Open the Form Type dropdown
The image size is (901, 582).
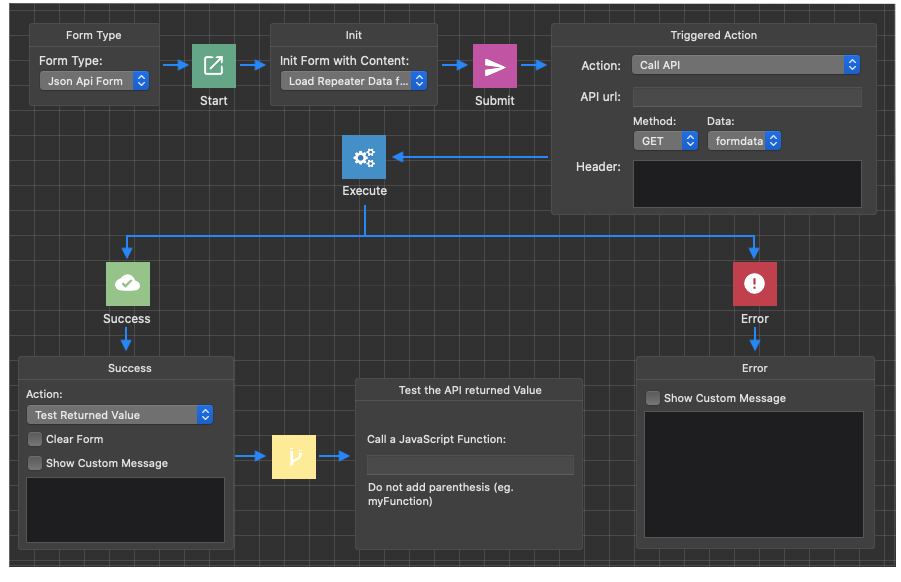coord(95,81)
